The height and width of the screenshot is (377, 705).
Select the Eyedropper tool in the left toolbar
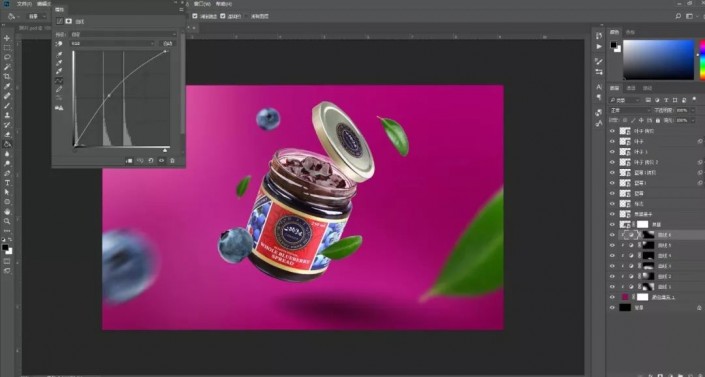click(x=7, y=86)
